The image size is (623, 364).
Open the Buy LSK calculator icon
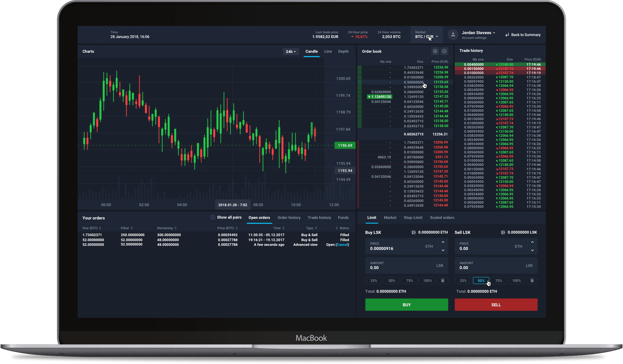[443, 280]
